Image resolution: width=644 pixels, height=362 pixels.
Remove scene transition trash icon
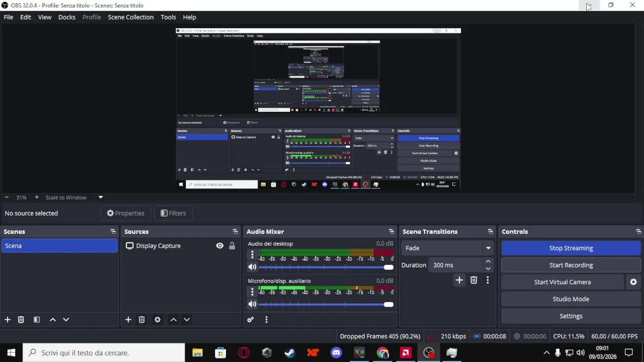473,280
